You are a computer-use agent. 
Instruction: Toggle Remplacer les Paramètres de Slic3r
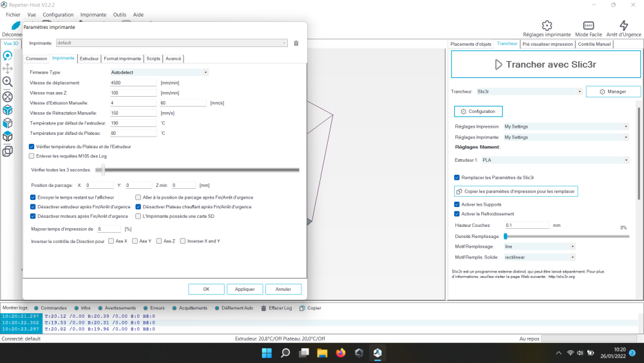click(457, 177)
